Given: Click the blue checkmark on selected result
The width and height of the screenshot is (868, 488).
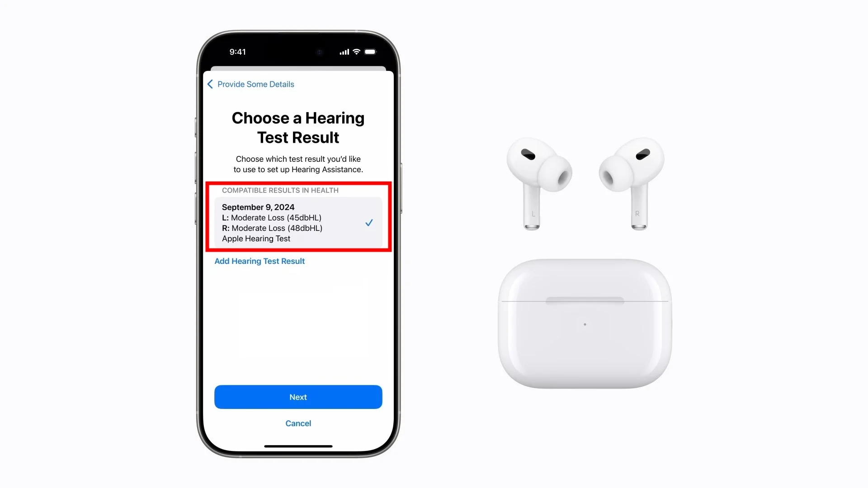Looking at the screenshot, I should click(x=368, y=222).
